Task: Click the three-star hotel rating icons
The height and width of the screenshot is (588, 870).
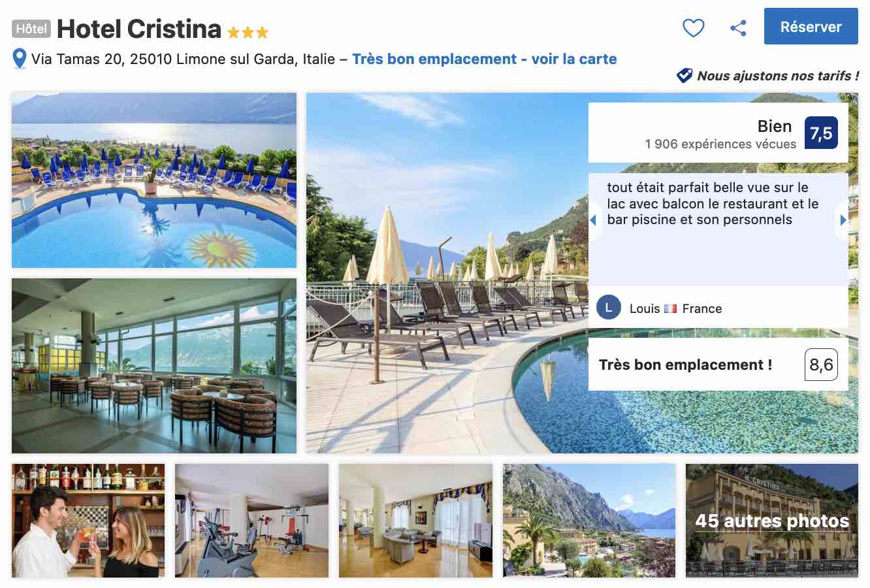Action: coord(248,32)
